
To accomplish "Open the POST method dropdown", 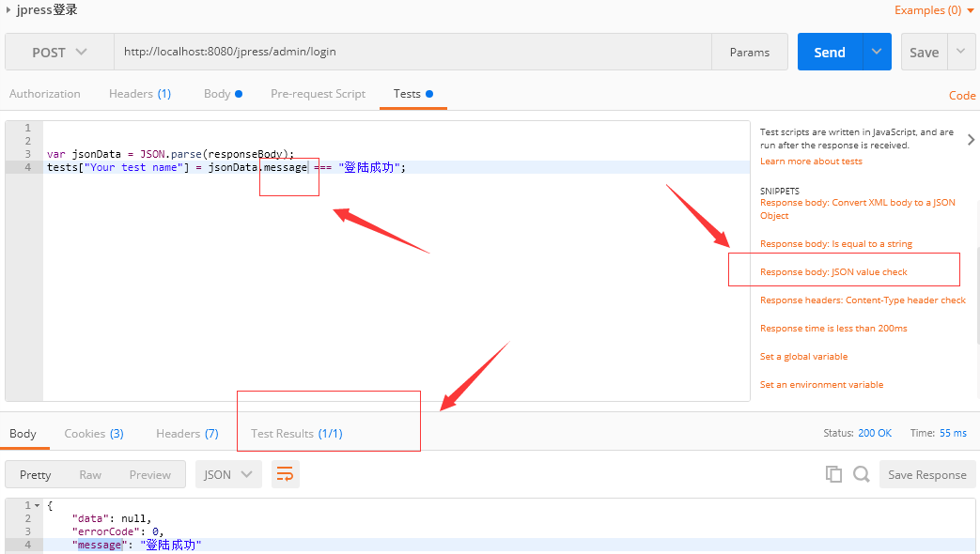I will tap(59, 53).
